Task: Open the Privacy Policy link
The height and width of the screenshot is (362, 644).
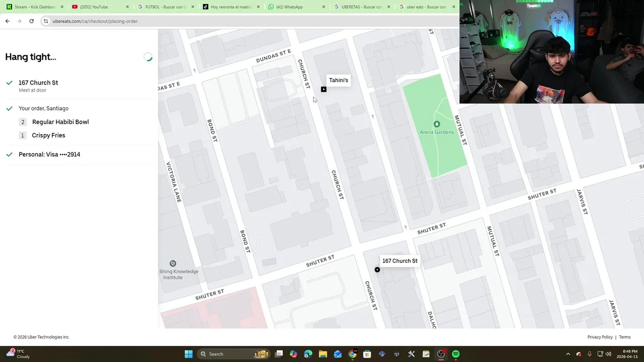Action: (x=600, y=337)
